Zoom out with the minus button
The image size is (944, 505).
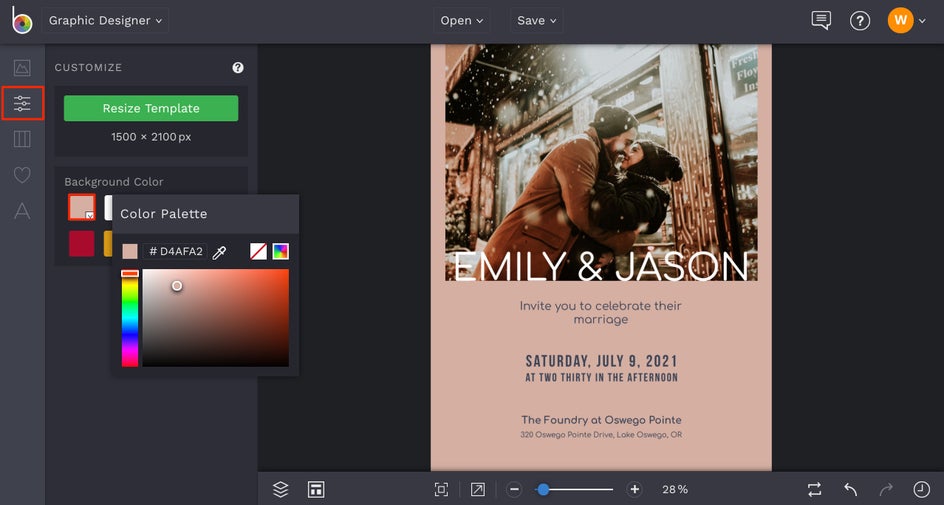514,489
